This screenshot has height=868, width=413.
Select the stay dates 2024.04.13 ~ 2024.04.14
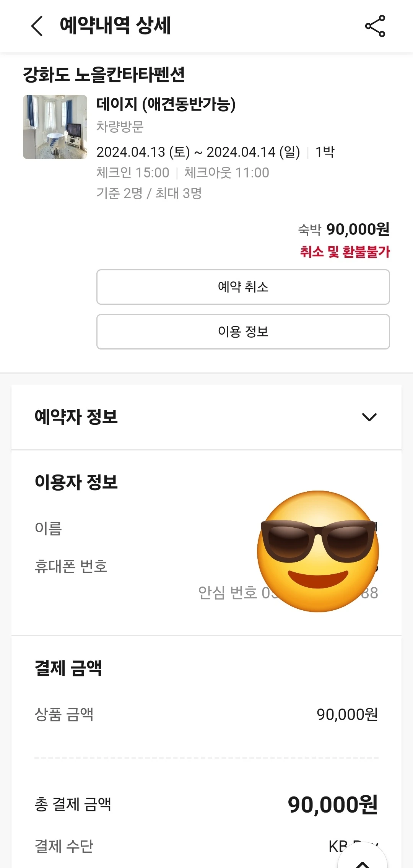pyautogui.click(x=198, y=152)
